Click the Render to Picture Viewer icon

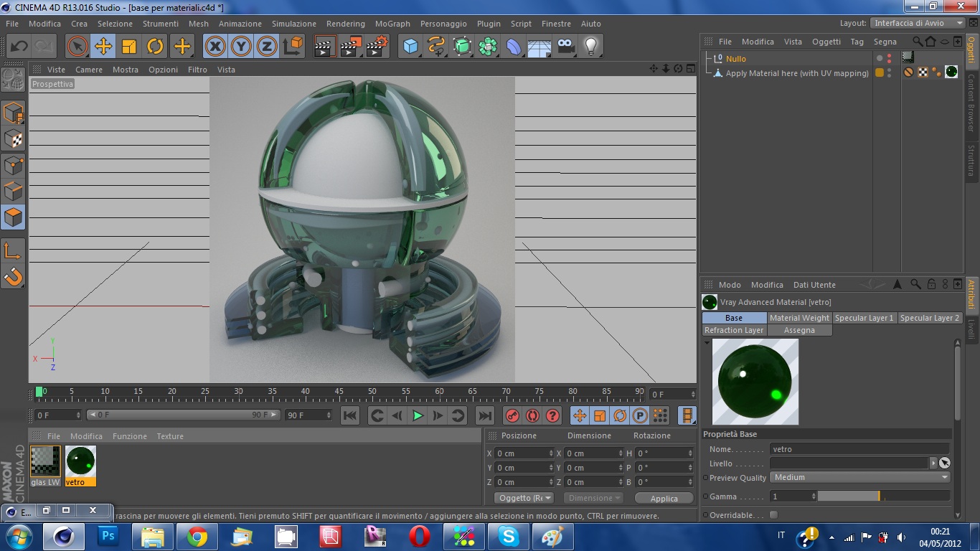(x=351, y=47)
